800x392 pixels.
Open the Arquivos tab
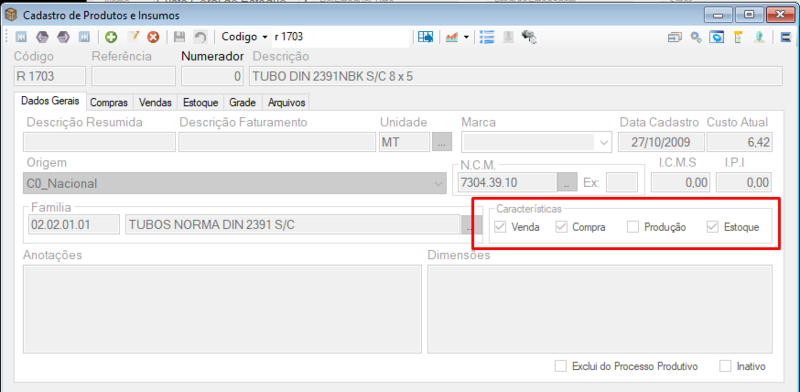click(286, 103)
